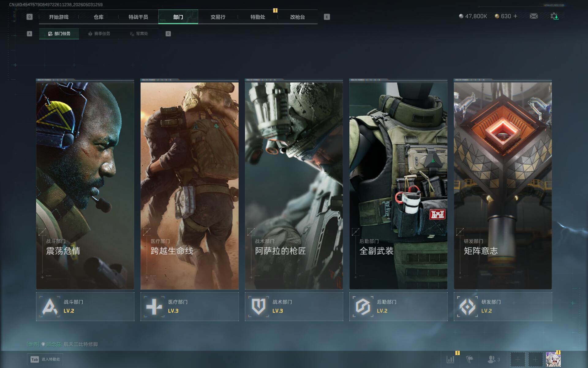Open the player avatar portrait
The height and width of the screenshot is (368, 588).
click(x=553, y=359)
